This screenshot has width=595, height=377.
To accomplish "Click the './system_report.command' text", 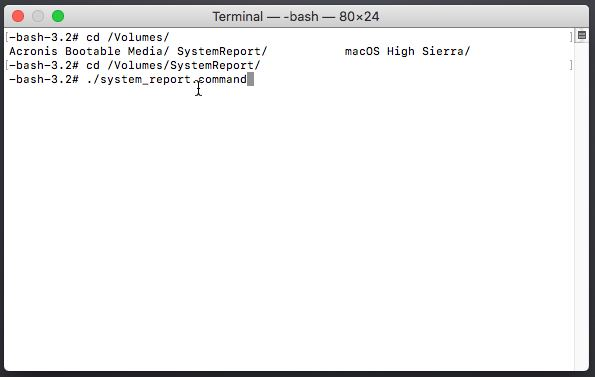I will tap(167, 80).
